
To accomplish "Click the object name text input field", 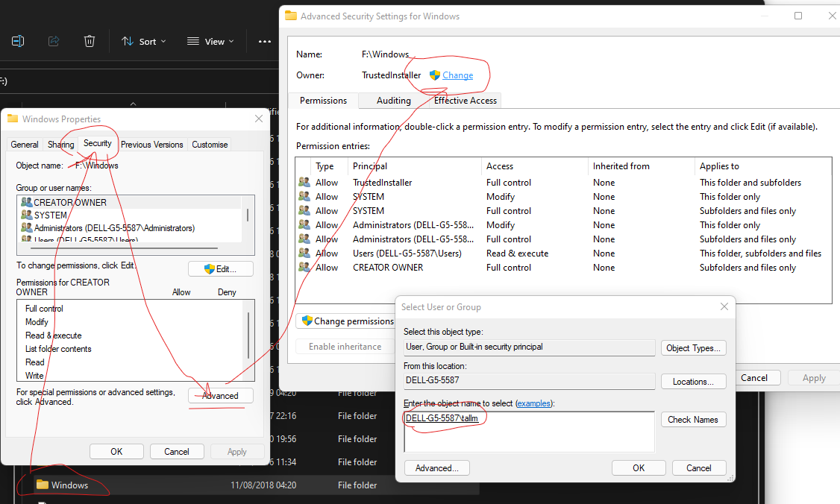I will [529, 432].
